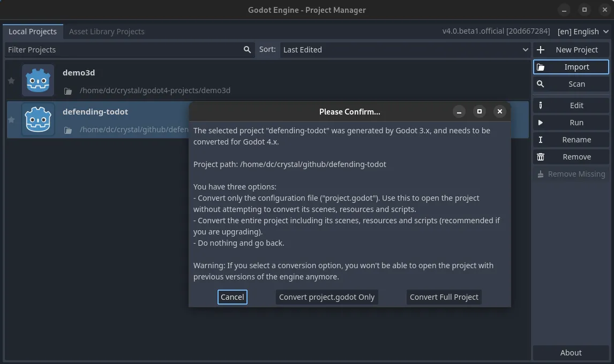Image resolution: width=614 pixels, height=364 pixels.
Task: Toggle the favorite star on defending-todot
Action: [11, 119]
